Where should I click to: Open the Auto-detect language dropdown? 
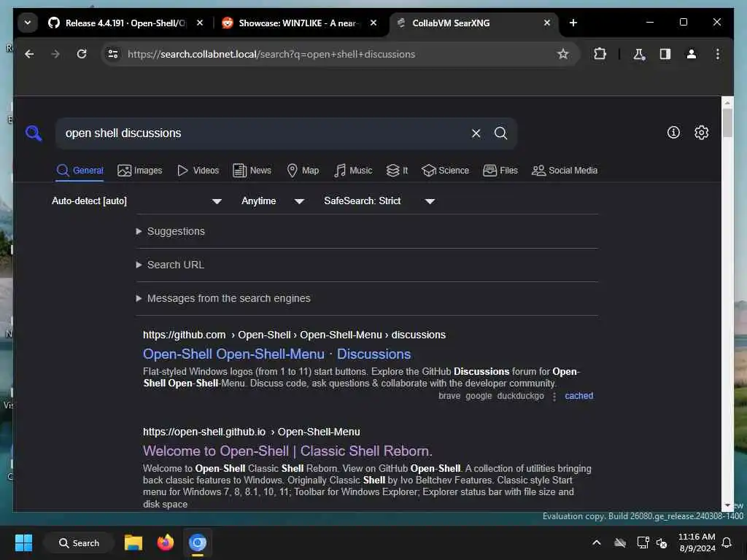pyautogui.click(x=136, y=201)
